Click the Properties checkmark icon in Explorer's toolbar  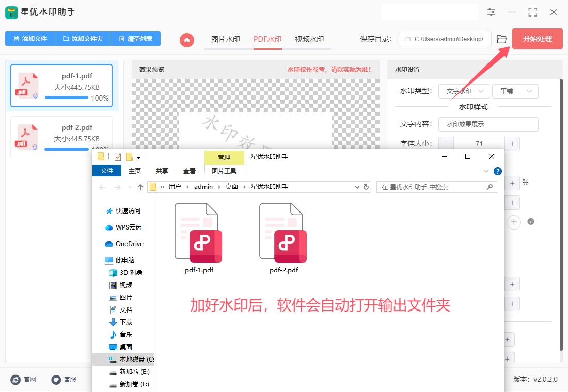coord(118,156)
